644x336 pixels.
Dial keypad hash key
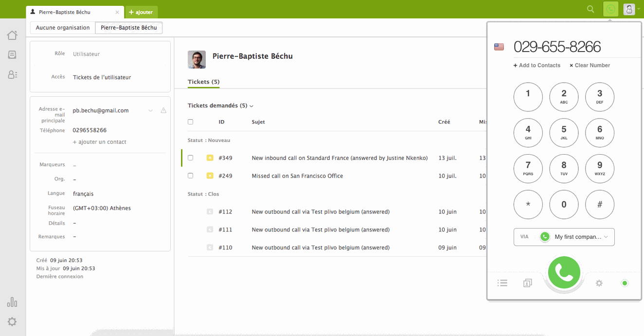pos(600,205)
